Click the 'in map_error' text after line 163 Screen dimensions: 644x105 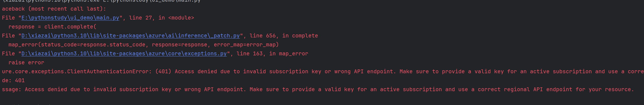[x=289, y=54]
